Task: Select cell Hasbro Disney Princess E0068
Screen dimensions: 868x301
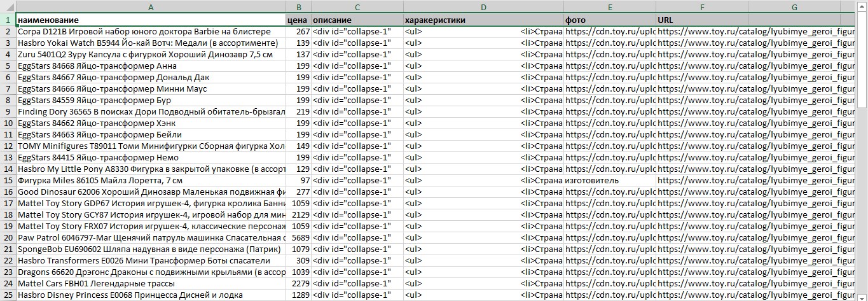Action: pos(151,295)
